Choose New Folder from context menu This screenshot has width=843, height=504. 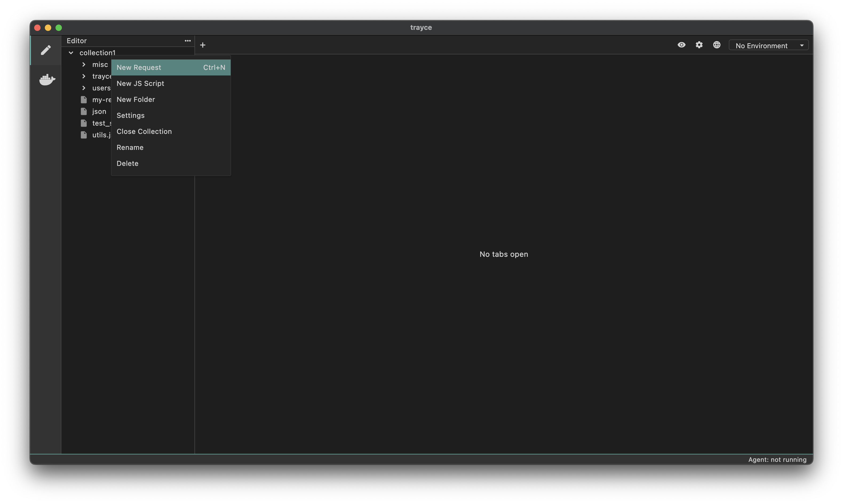(171, 99)
